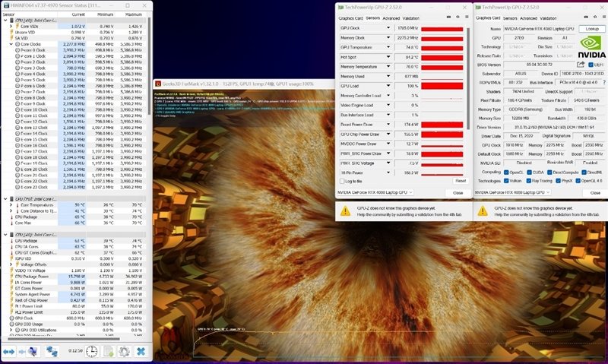Toggle the PhysX checkbox
Screen dimensions: 608x364
(558, 181)
